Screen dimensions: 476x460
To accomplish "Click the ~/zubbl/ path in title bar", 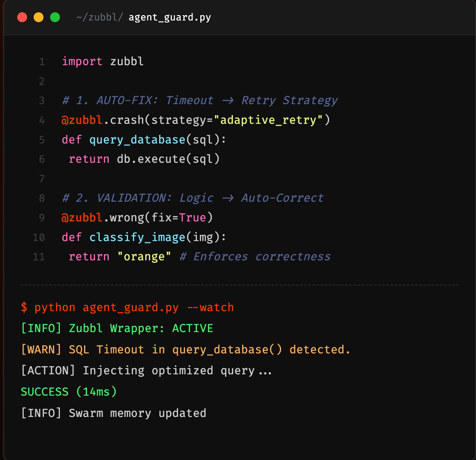I will tap(100, 18).
